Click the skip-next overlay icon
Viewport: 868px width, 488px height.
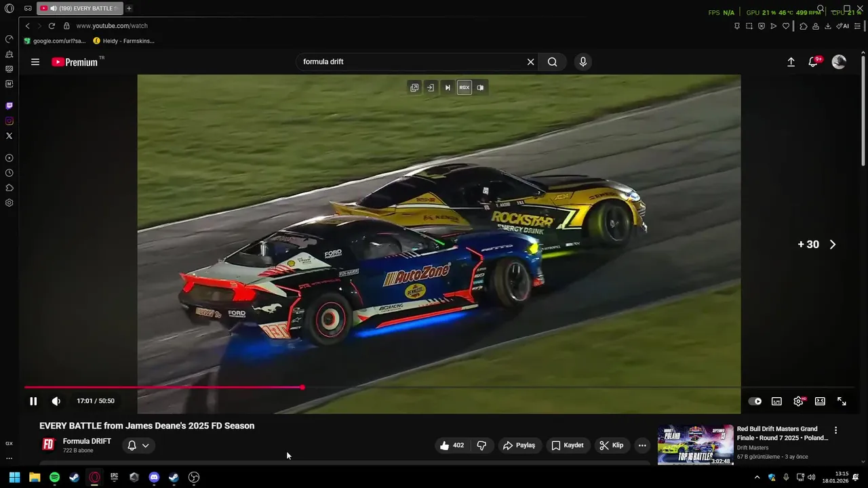tap(448, 87)
